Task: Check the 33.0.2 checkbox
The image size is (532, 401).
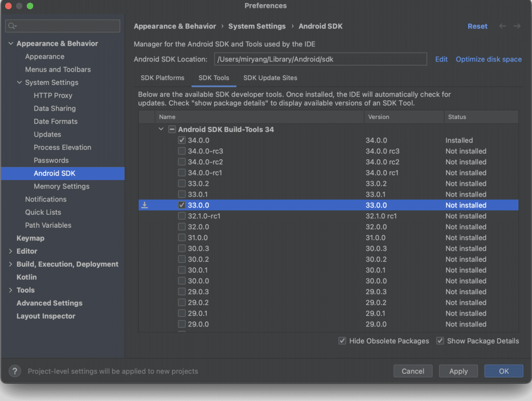Action: tap(182, 184)
